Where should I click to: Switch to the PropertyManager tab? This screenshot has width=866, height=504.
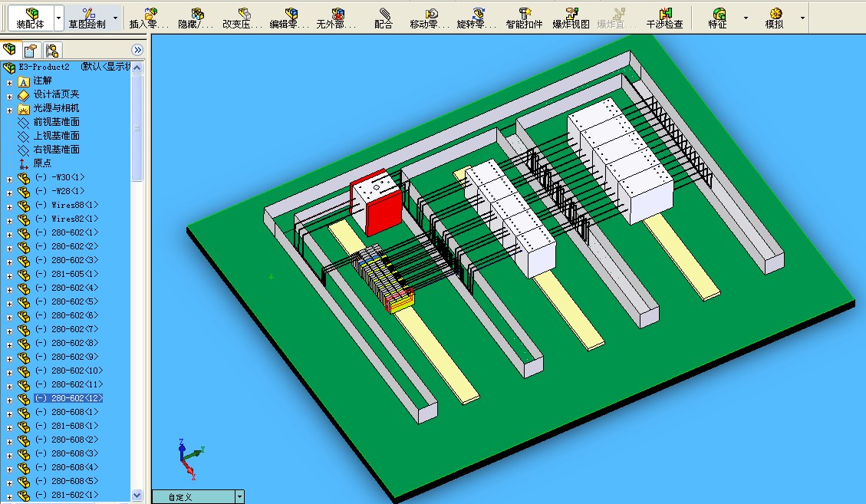click(x=28, y=49)
